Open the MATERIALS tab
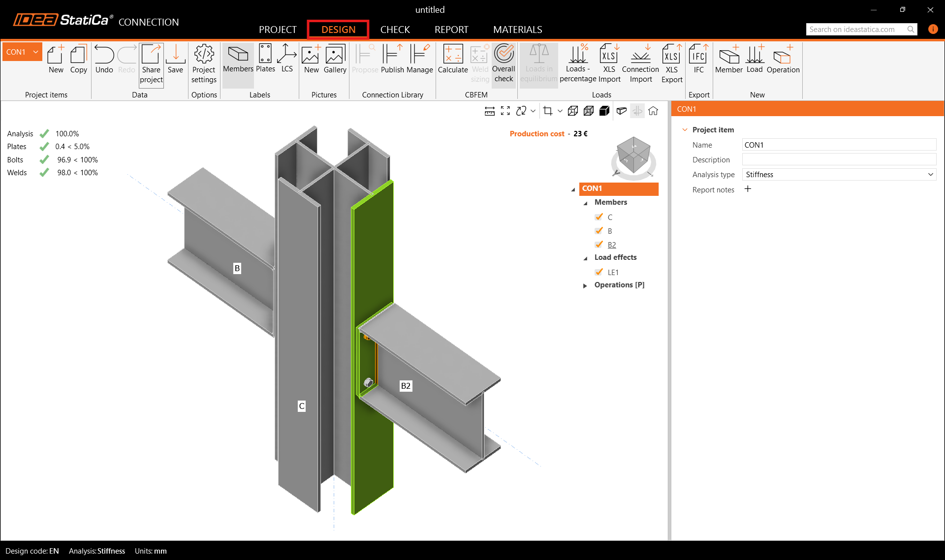 pos(517,30)
